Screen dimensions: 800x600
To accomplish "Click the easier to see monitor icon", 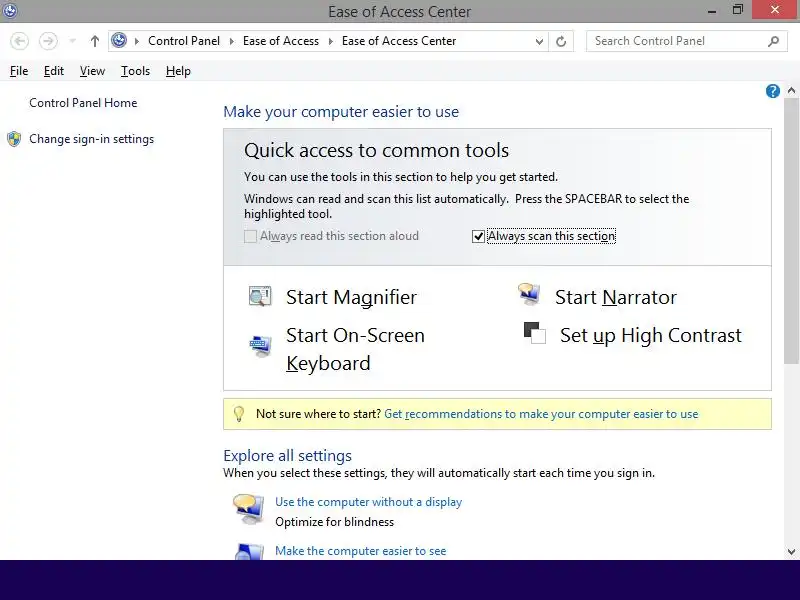I will pyautogui.click(x=249, y=552).
